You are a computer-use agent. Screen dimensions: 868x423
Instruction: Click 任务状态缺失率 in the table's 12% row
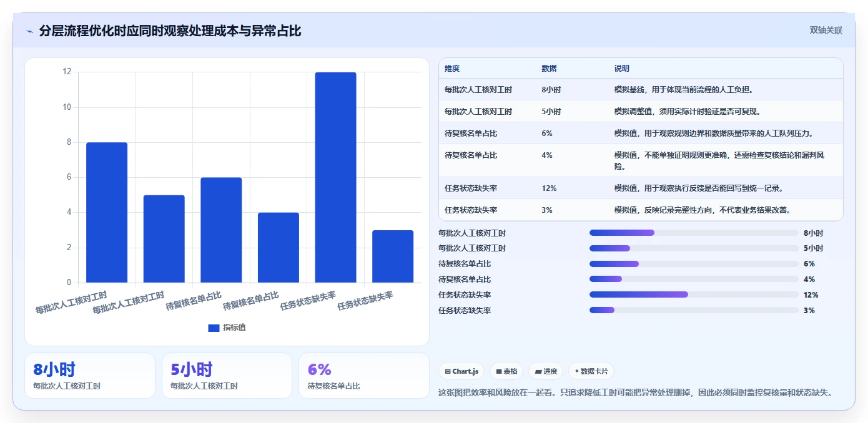point(471,188)
